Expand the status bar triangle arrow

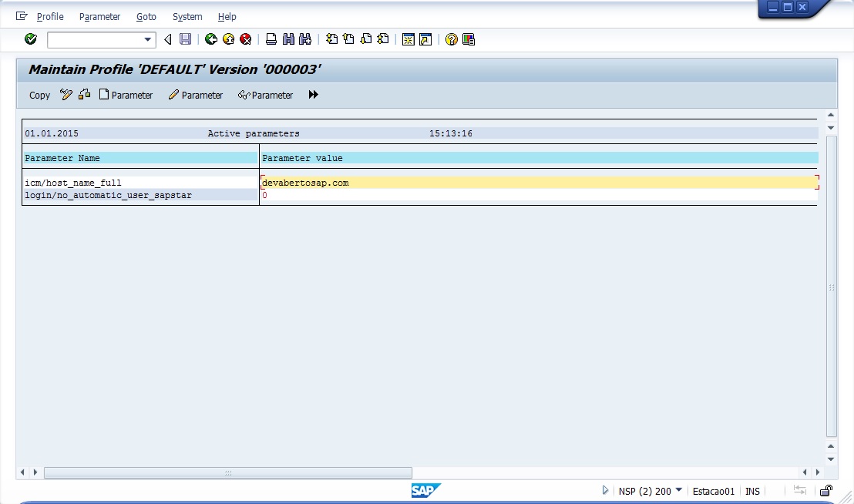[x=605, y=491]
